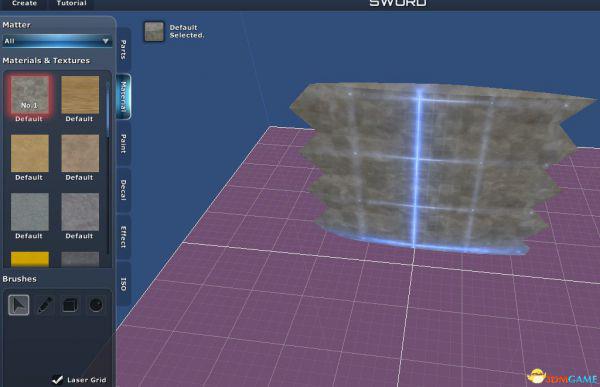Select the tan wood grain texture
The image size is (600, 387).
point(29,153)
